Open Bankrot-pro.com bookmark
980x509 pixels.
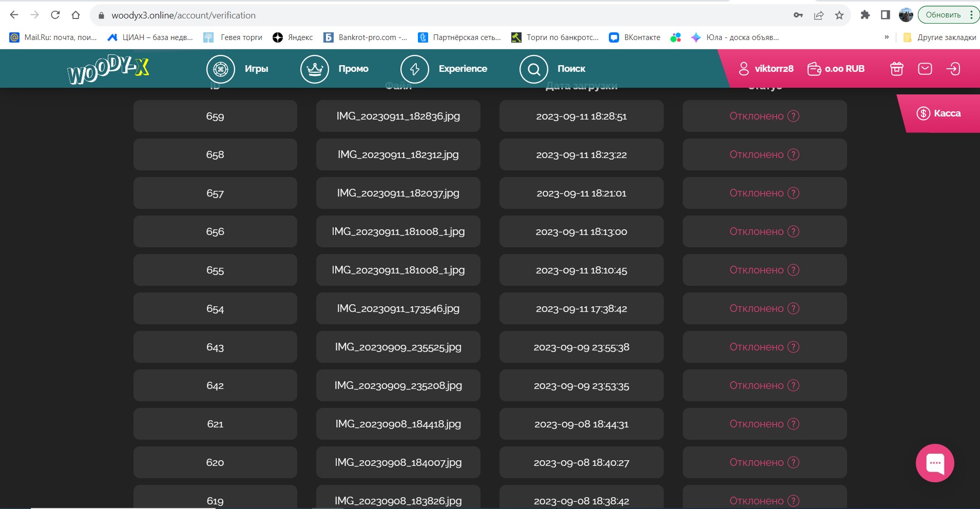[365, 37]
